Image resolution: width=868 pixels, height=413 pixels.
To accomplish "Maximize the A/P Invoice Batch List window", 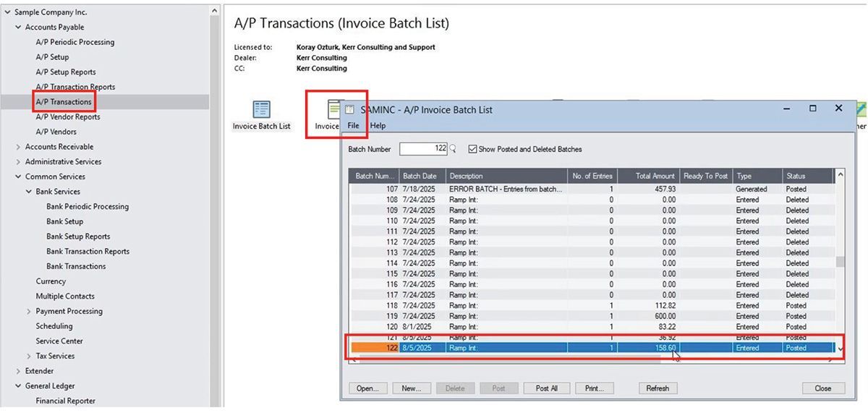I will [812, 108].
